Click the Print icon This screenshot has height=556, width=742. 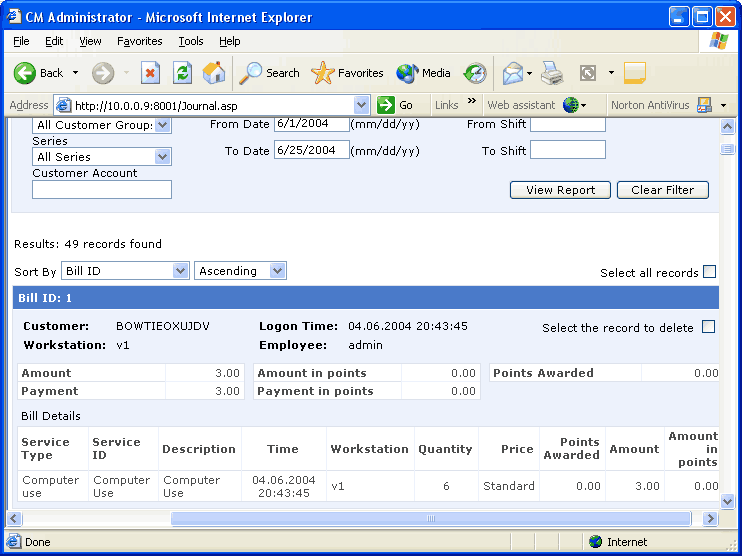552,73
